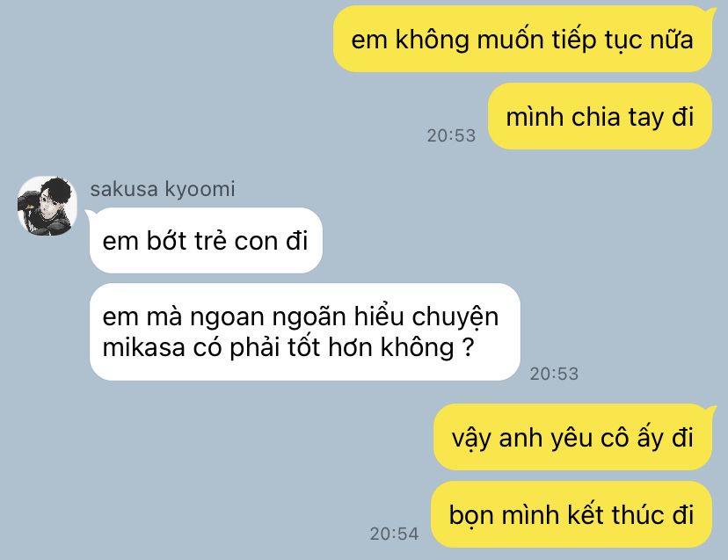The width and height of the screenshot is (728, 560).
Task: Click the 20:53 timestamp beside "mình chia tay đi"
Action: pos(451,135)
